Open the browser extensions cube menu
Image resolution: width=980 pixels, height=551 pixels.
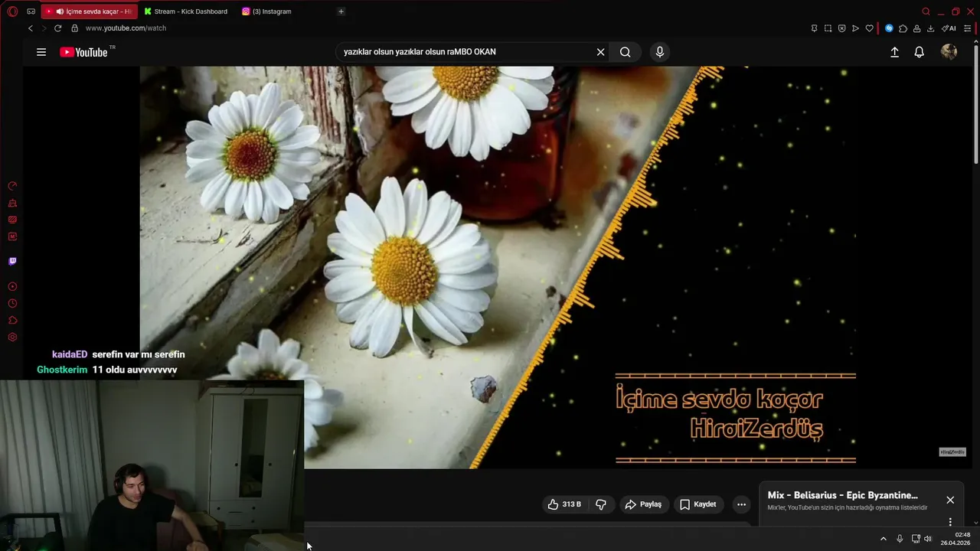pos(903,28)
